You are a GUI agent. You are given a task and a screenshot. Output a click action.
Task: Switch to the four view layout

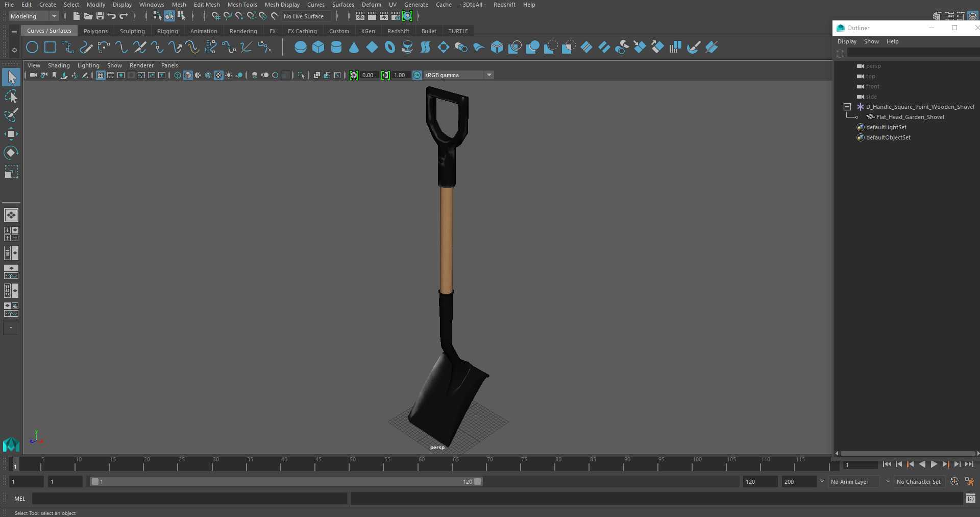(x=11, y=234)
